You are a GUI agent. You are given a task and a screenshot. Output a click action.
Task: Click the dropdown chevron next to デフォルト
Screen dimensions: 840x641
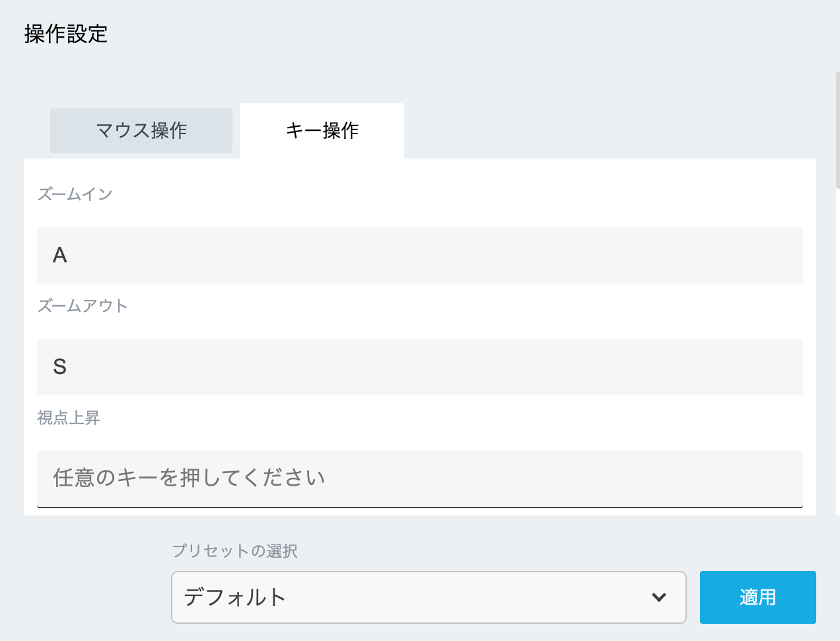click(658, 597)
